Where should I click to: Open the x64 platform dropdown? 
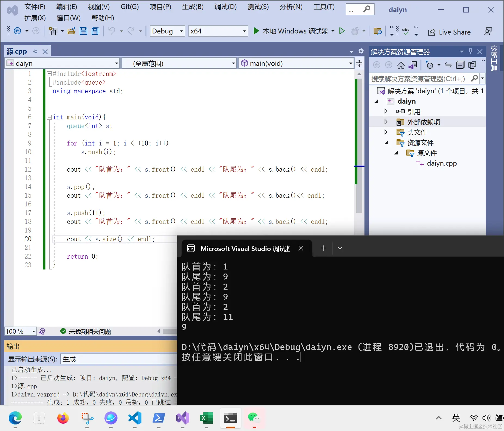[218, 31]
